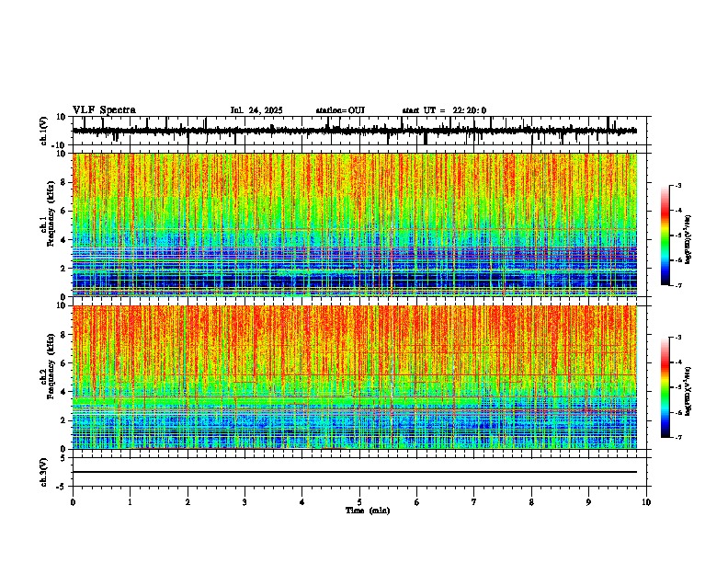Screen dimensions: 728x563
Task: Click the time axis tick label "1"
Action: (131, 502)
